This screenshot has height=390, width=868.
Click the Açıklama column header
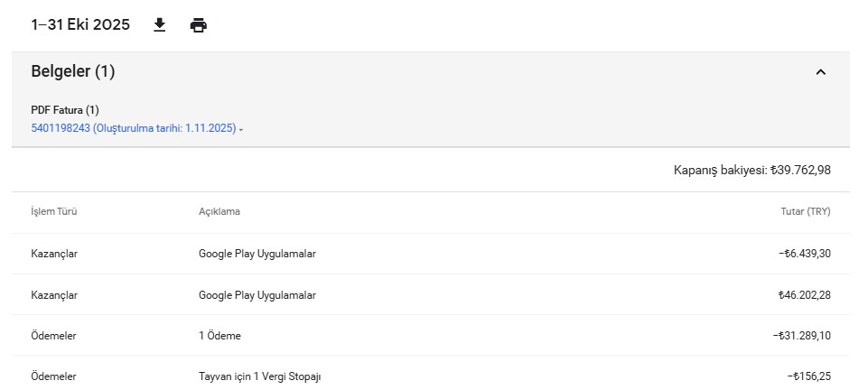click(x=219, y=211)
